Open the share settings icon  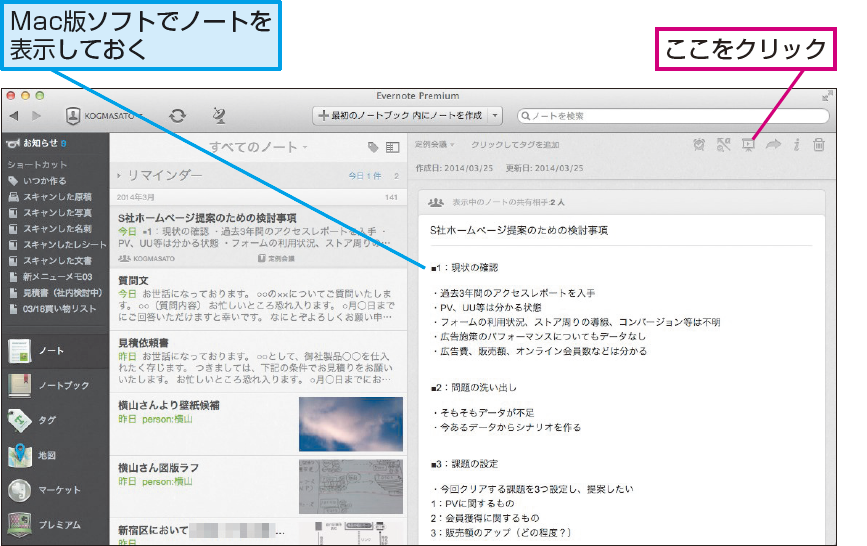724,145
